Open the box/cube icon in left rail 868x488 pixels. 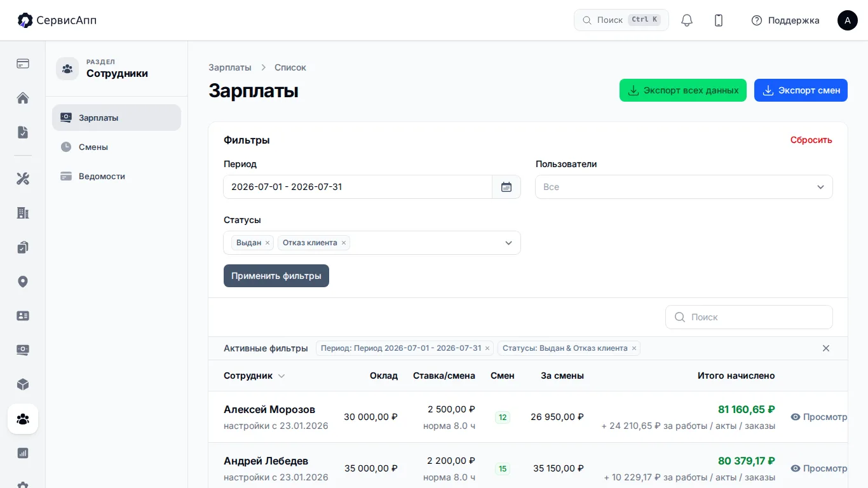pos(23,384)
